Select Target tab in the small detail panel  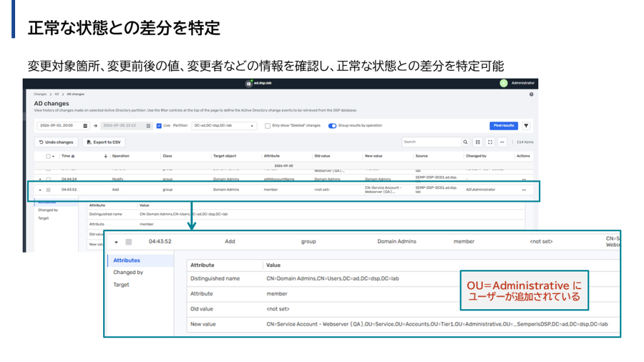coord(43,218)
